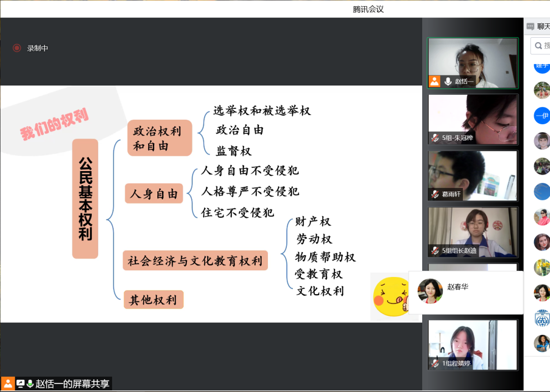Select the 5组组长赵迪 video thumbnail
Screen dimensions: 550x392
click(473, 232)
